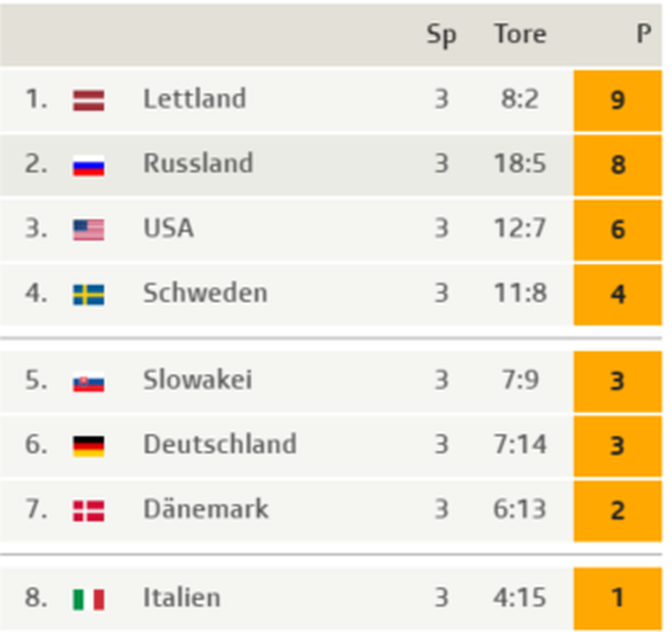Open the Lettland team link
The width and height of the screenshot is (672, 632).
point(195,99)
